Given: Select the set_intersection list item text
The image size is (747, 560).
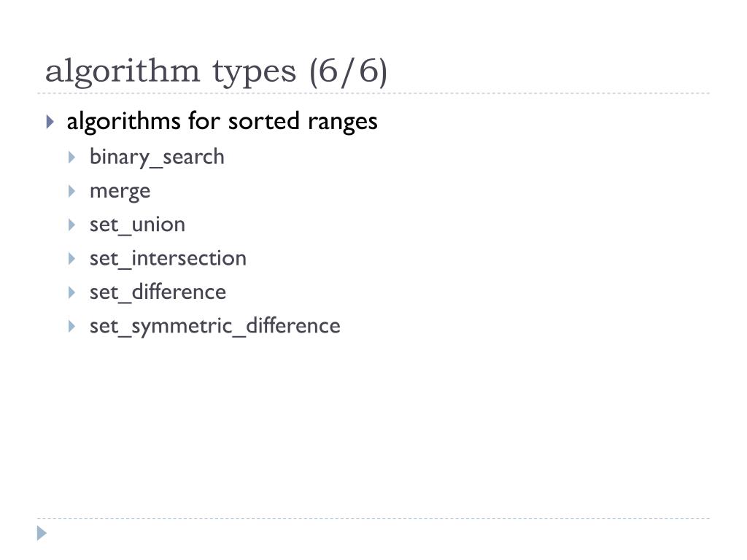Looking at the screenshot, I should coord(169,259).
